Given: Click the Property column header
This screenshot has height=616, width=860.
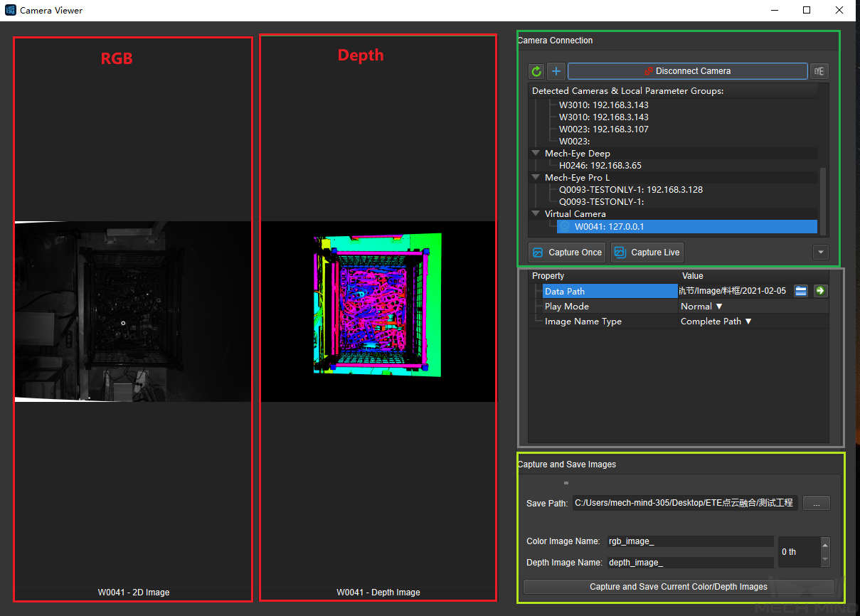Looking at the screenshot, I should 548,276.
